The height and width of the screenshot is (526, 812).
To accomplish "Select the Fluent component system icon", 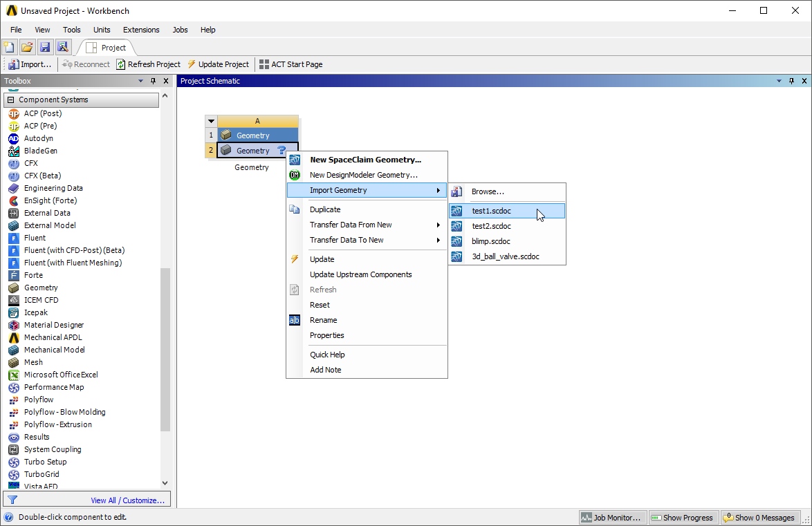I will tap(14, 237).
